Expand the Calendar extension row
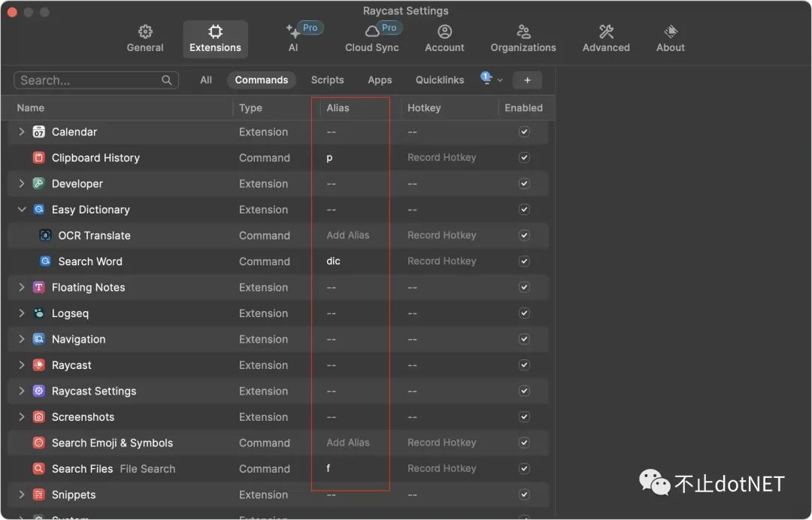The image size is (812, 520). tap(21, 132)
